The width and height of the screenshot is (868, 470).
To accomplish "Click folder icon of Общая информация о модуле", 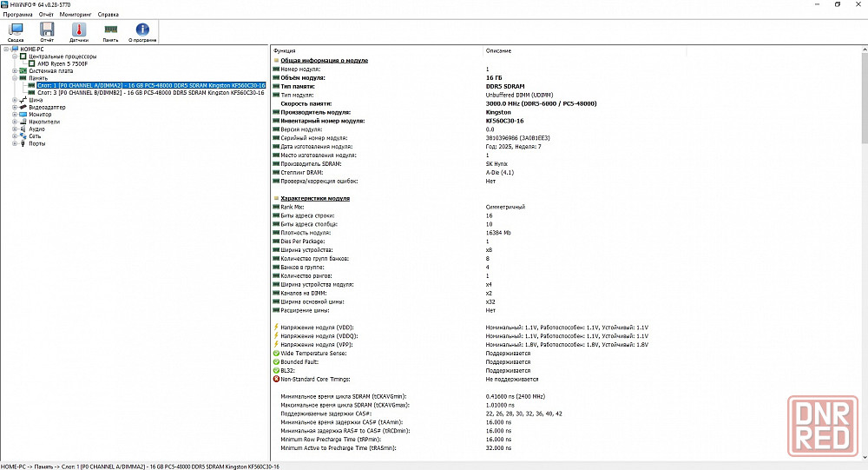I will point(276,61).
